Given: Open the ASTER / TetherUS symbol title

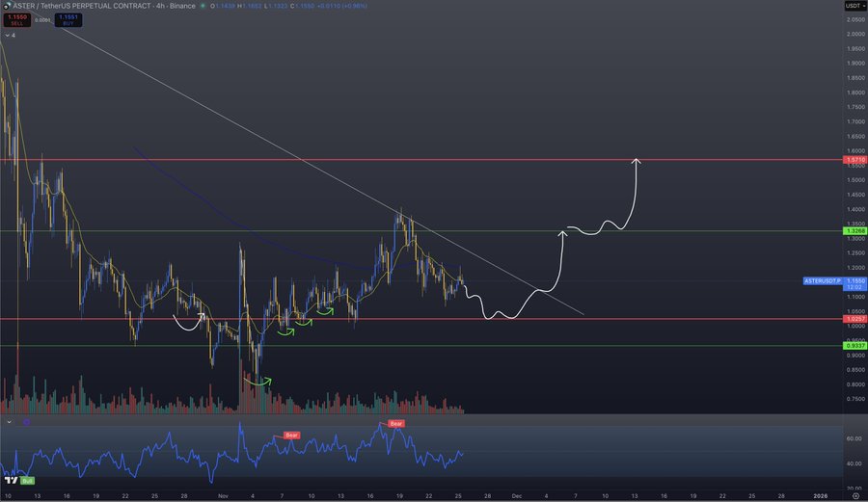Looking at the screenshot, I should click(104, 6).
